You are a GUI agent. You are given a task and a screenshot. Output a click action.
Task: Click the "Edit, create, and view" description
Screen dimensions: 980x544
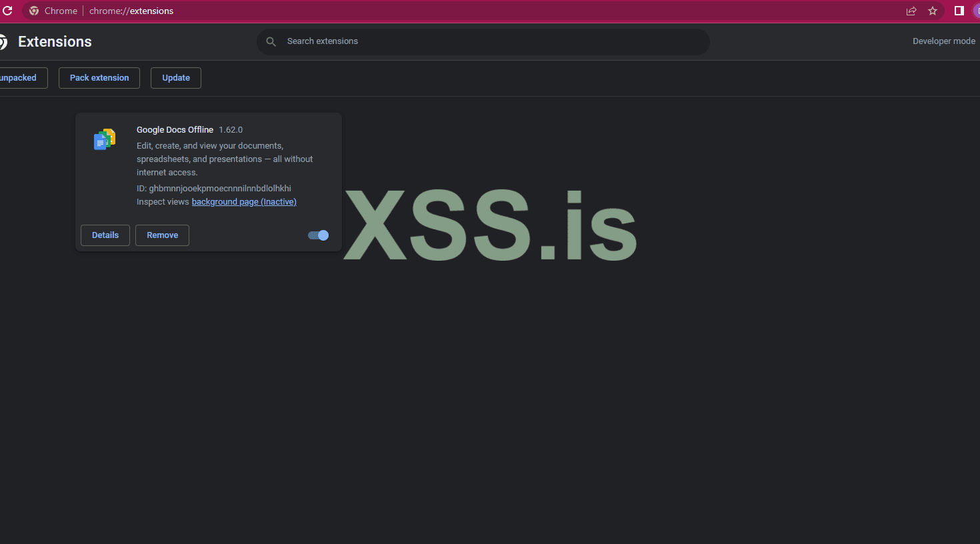pos(225,159)
